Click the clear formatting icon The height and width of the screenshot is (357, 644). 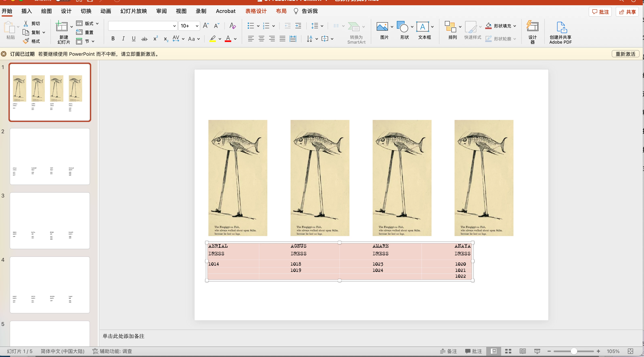click(232, 26)
